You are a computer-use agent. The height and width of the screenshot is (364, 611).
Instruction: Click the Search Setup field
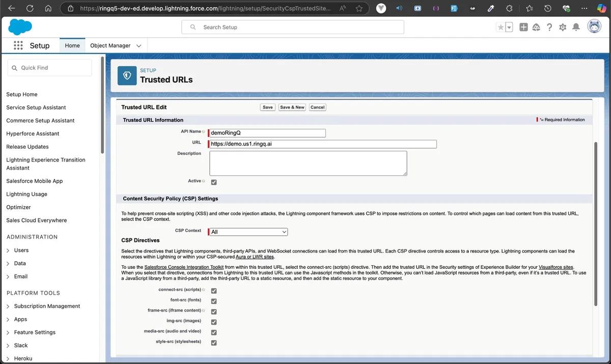pos(293,27)
